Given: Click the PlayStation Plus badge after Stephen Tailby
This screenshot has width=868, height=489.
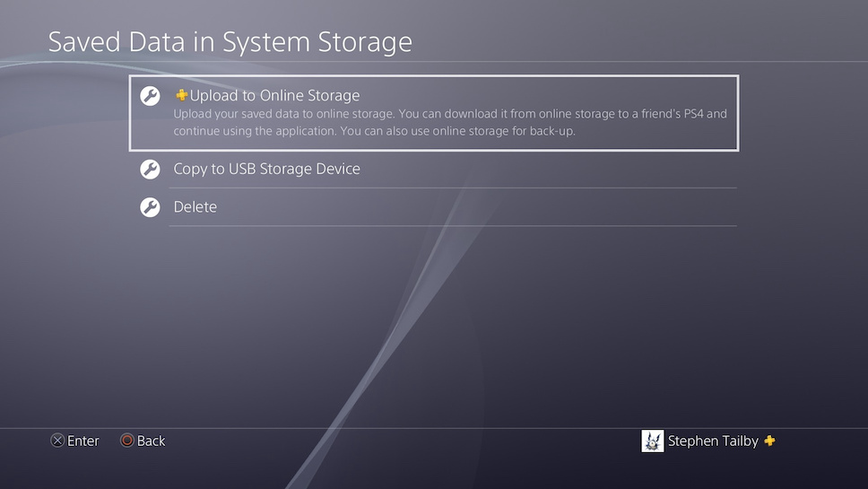Looking at the screenshot, I should [769, 441].
